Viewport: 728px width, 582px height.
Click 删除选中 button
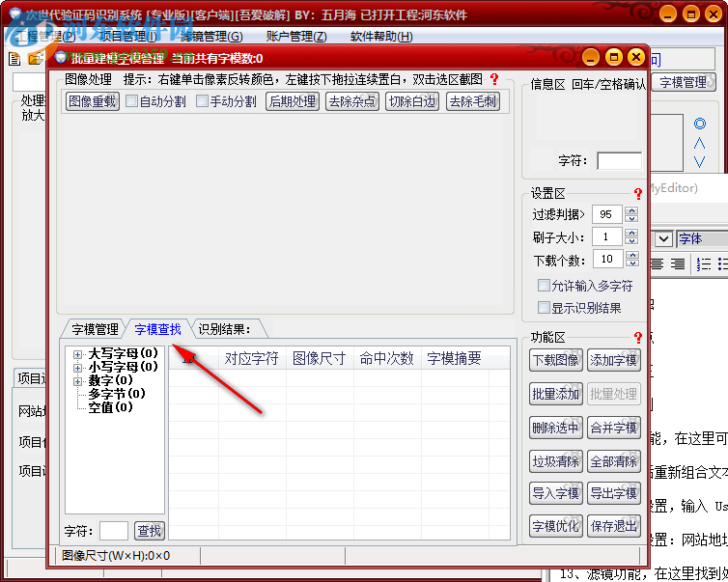coord(556,428)
